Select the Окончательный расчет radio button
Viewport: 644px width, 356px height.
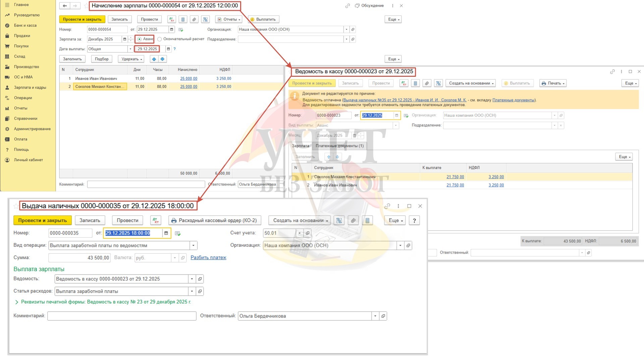[x=160, y=39]
